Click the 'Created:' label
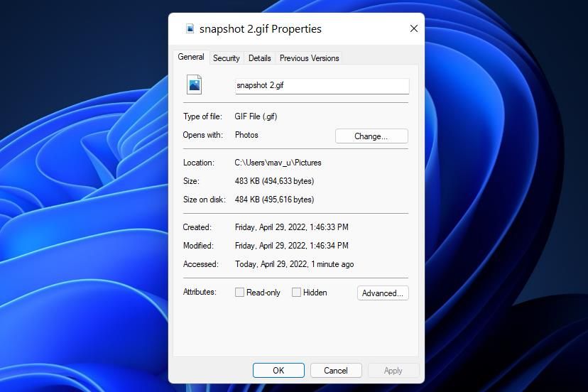 tap(197, 227)
